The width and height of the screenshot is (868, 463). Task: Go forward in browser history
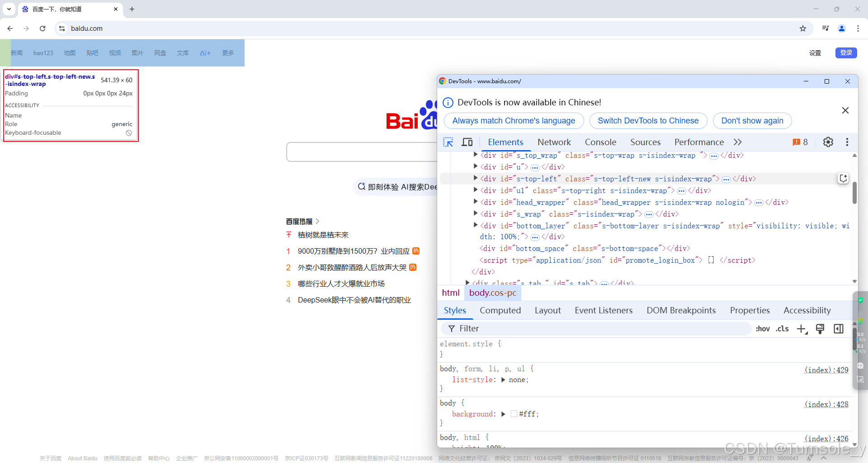(26, 28)
